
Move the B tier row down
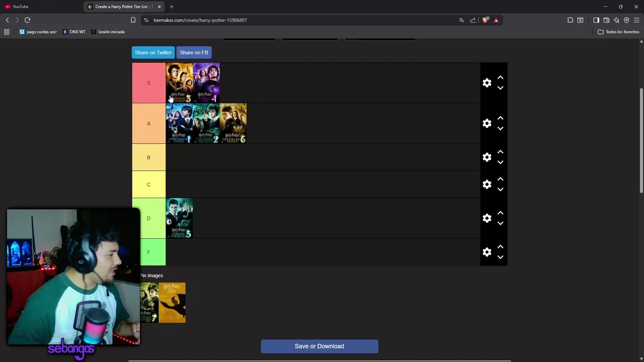pyautogui.click(x=500, y=162)
